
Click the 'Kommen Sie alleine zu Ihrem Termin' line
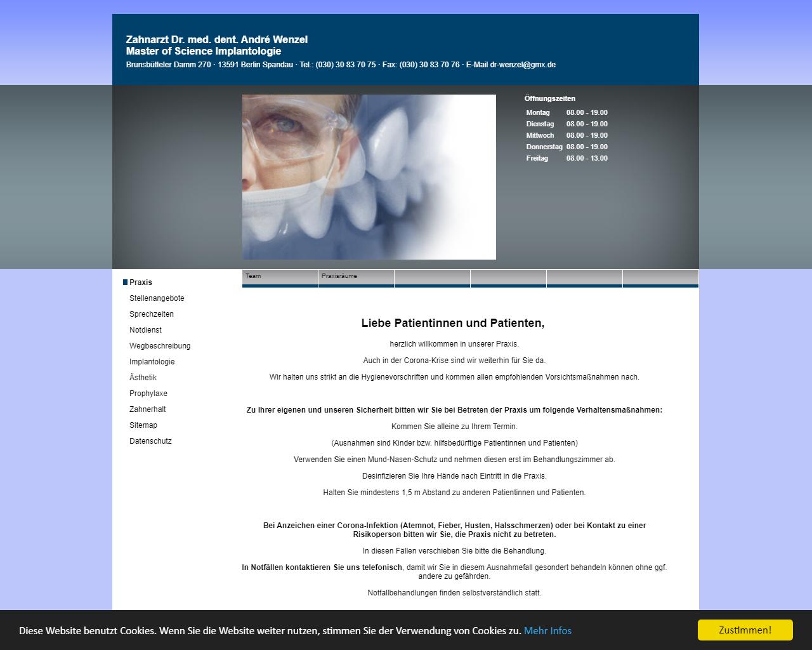pyautogui.click(x=454, y=427)
